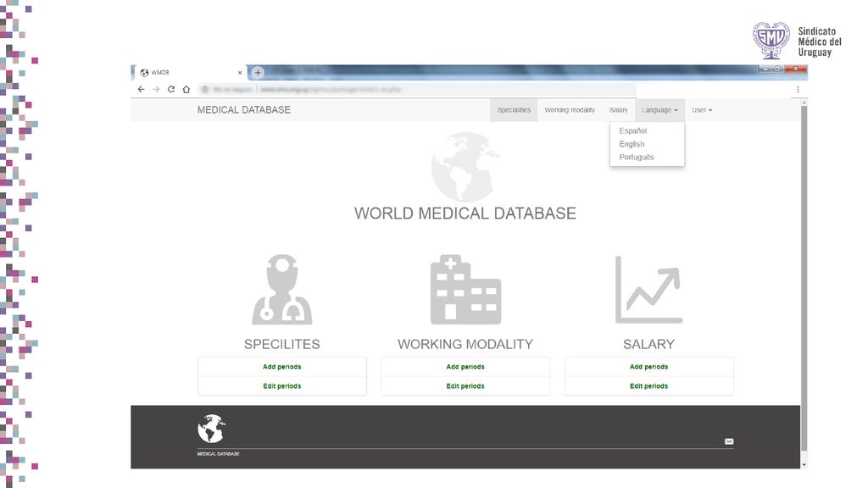Open the Working modality nav item

pyautogui.click(x=570, y=110)
